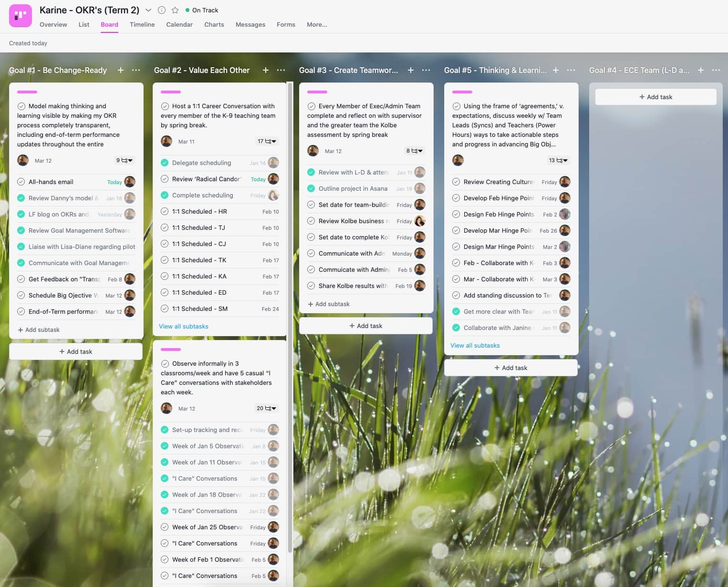Click the pink Asana project icon
Image resolution: width=728 pixels, height=587 pixels.
(21, 16)
